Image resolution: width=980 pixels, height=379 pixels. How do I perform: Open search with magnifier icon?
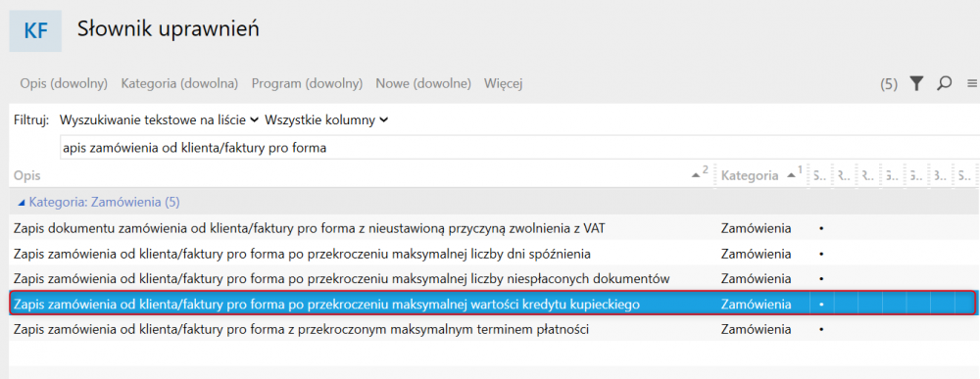(945, 83)
